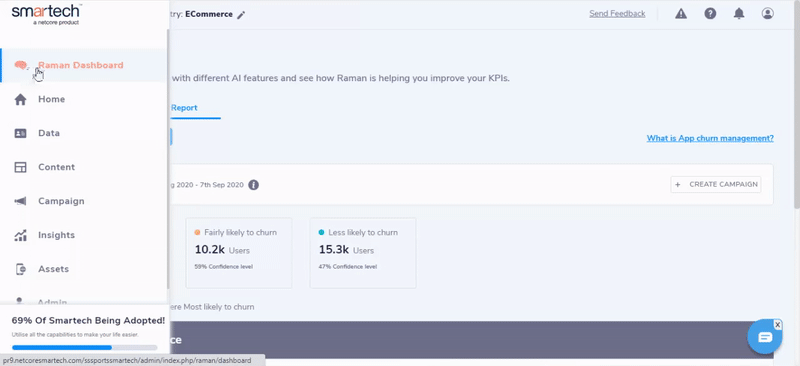Open the Data menu item
Viewport: 800px width, 366px height.
click(x=84, y=133)
